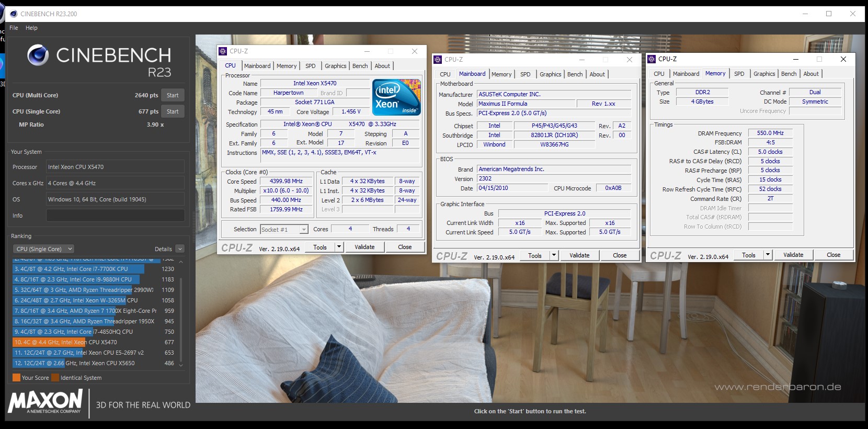This screenshot has height=429, width=868.
Task: Close the first CPU-Z window with X
Action: [x=415, y=51]
